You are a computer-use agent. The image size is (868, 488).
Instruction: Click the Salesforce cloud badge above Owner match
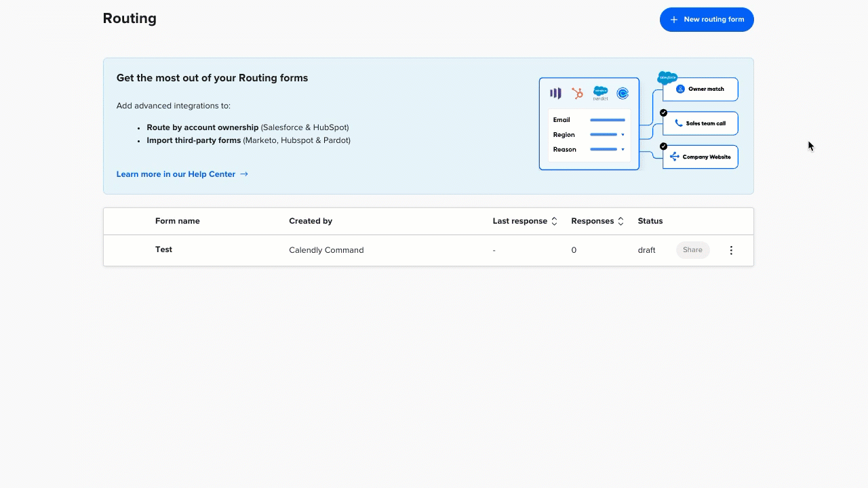(667, 78)
